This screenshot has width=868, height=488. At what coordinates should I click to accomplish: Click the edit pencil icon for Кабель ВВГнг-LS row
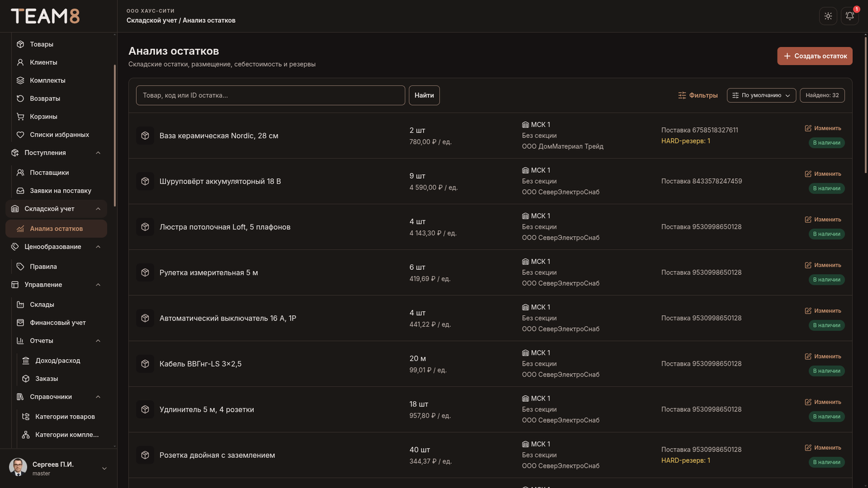[x=808, y=356]
